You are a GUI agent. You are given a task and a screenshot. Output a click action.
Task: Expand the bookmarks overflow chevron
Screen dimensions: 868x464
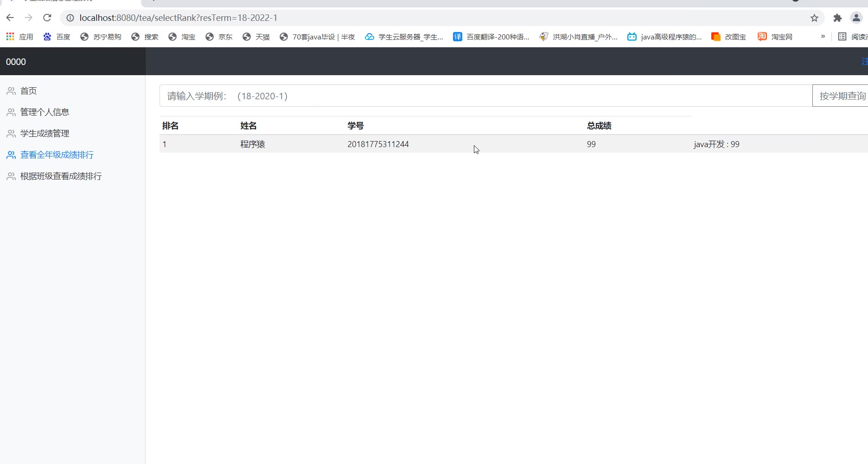pos(823,36)
